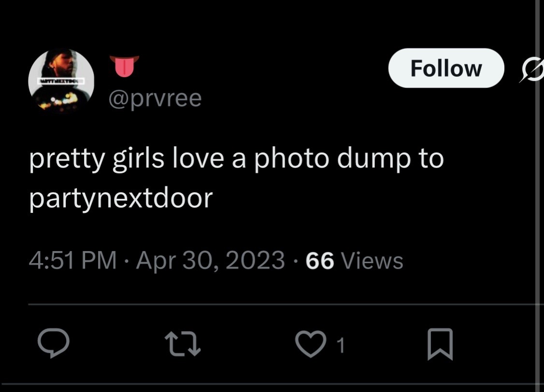Open the reply speech bubble icon

[x=54, y=343]
